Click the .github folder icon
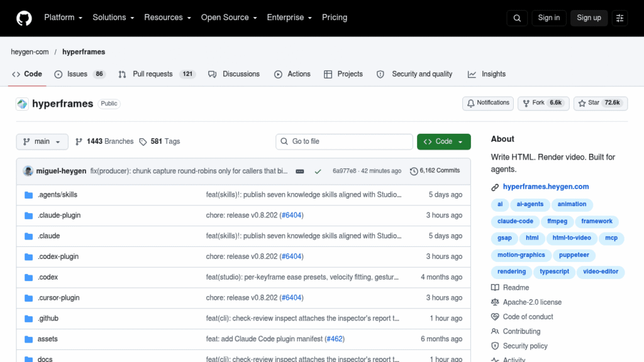644x362 pixels. pyautogui.click(x=28, y=319)
